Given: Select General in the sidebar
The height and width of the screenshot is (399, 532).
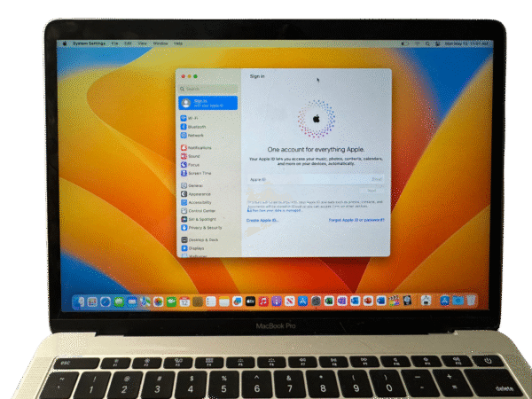Looking at the screenshot, I should [x=192, y=185].
